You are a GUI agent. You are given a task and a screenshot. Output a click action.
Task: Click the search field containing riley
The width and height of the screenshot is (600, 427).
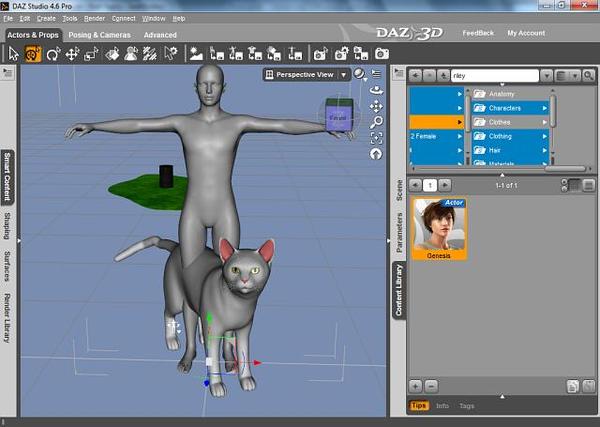pyautogui.click(x=495, y=76)
